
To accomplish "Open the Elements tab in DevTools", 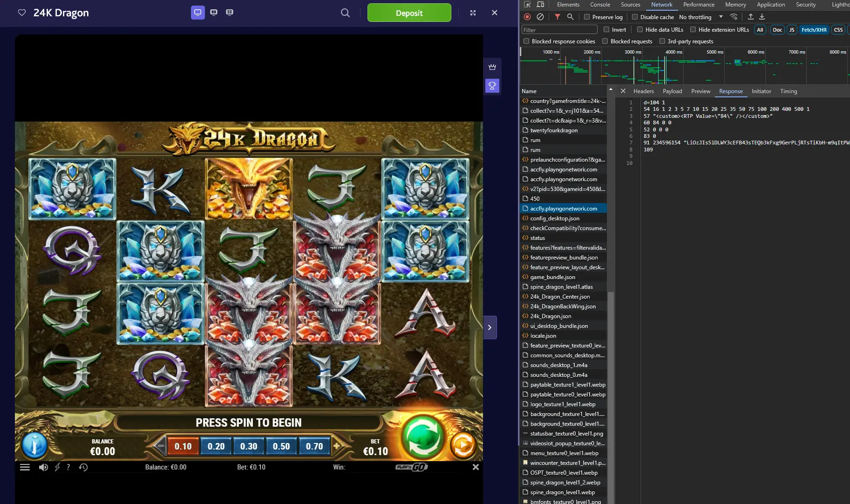I will (568, 5).
